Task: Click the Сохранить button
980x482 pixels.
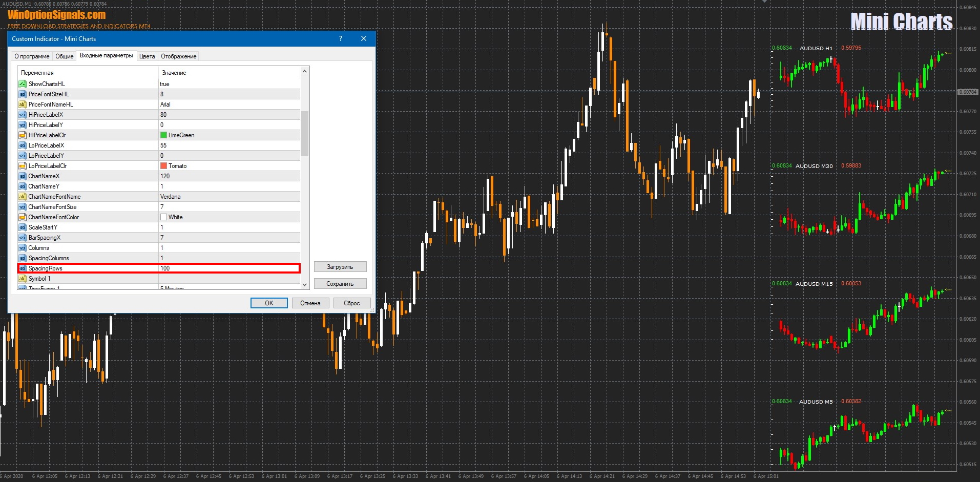Action: [x=340, y=284]
